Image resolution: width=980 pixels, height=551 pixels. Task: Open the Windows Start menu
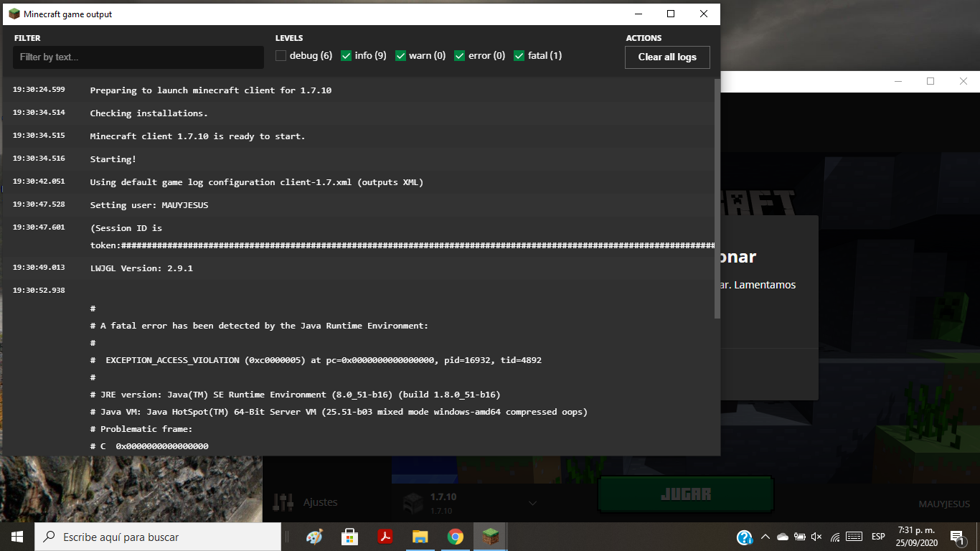coord(17,537)
